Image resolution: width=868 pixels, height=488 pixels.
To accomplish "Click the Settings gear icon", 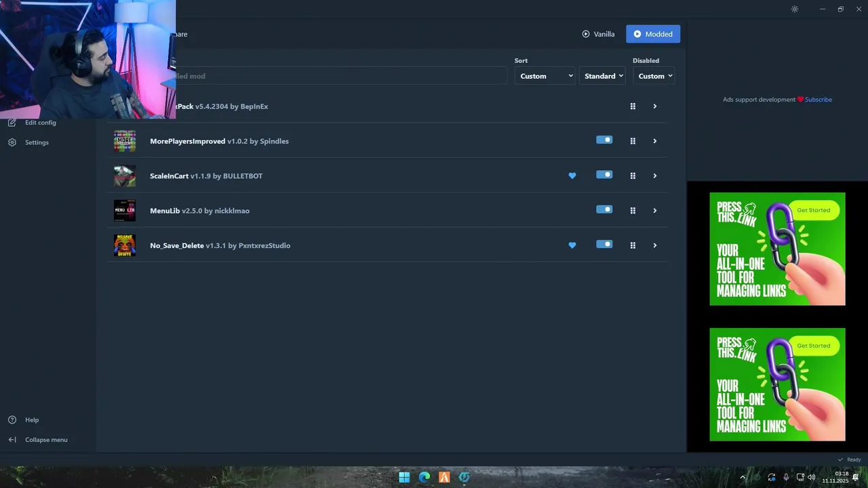I will pos(12,142).
